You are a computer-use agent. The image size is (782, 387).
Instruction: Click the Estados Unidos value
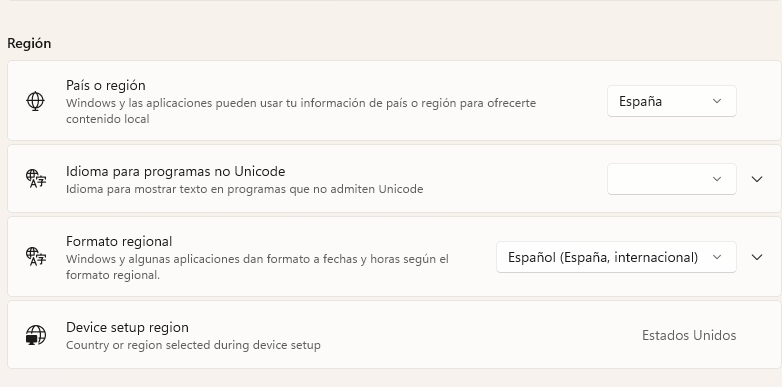689,335
